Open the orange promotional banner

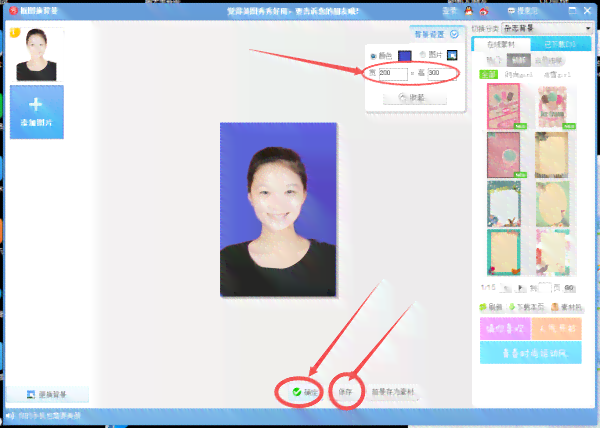556,329
